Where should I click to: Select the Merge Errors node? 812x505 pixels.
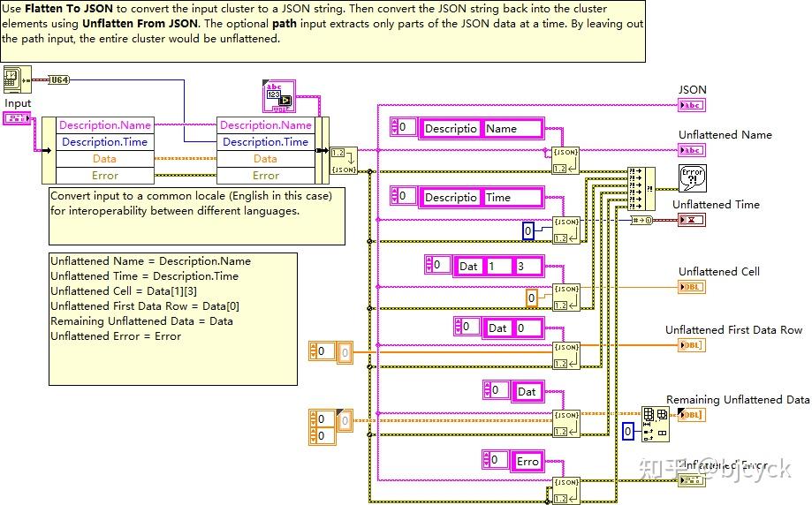click(641, 188)
